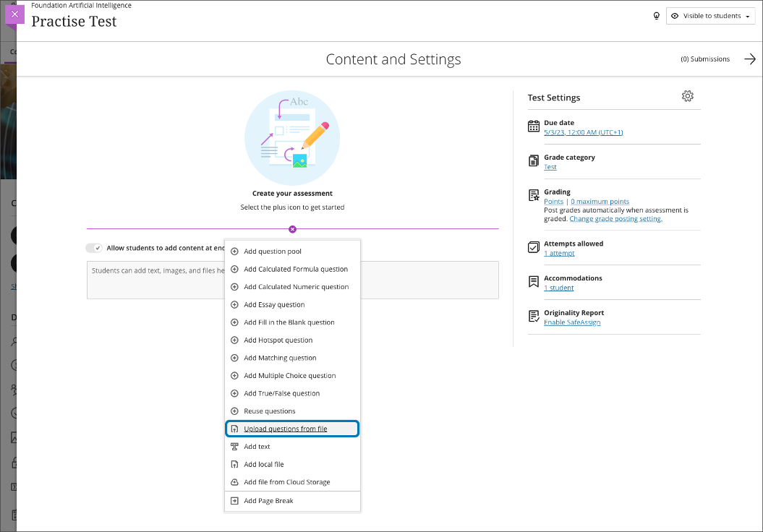Click the Enable SafeAssign link
Image resolution: width=763 pixels, height=532 pixels.
(x=571, y=322)
